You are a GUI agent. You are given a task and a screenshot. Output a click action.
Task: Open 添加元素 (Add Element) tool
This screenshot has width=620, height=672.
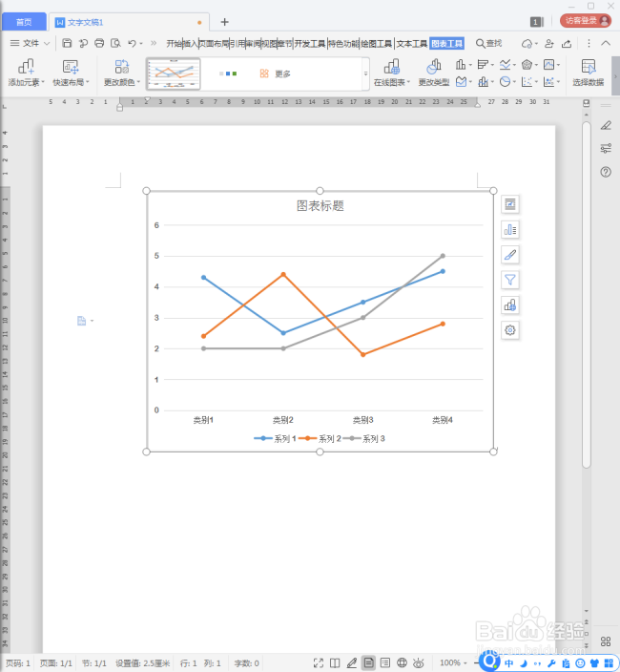click(x=26, y=73)
